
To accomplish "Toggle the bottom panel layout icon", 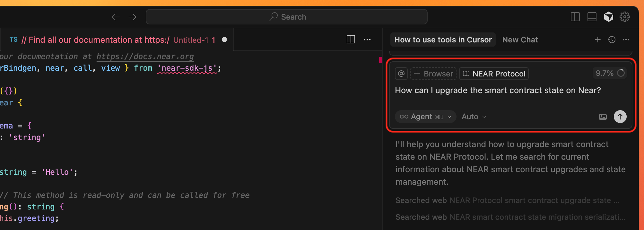I will tap(592, 17).
